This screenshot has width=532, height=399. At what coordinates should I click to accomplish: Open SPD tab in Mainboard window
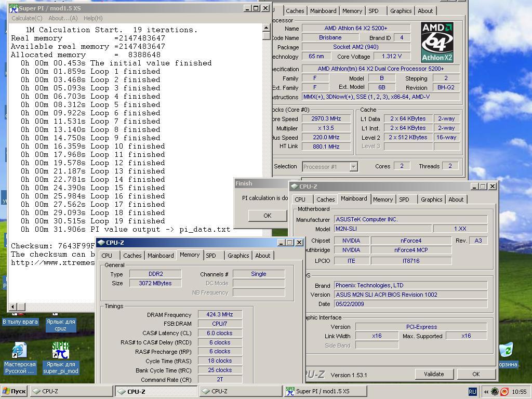point(404,199)
